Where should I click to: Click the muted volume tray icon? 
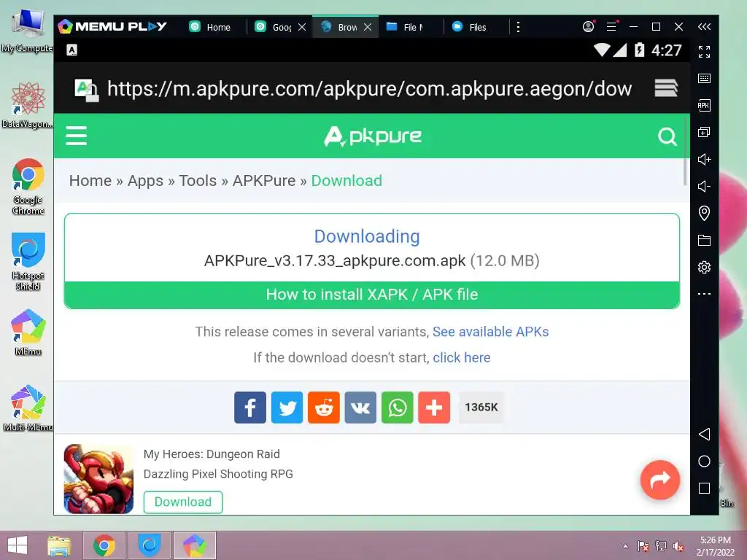678,546
